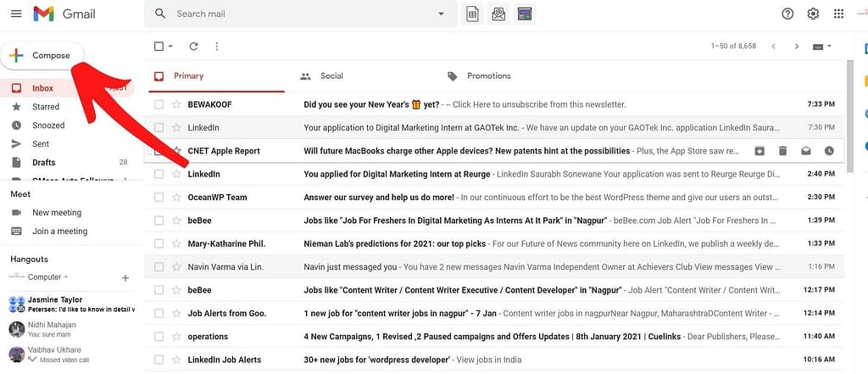Switch to the Primary tab

(217, 76)
